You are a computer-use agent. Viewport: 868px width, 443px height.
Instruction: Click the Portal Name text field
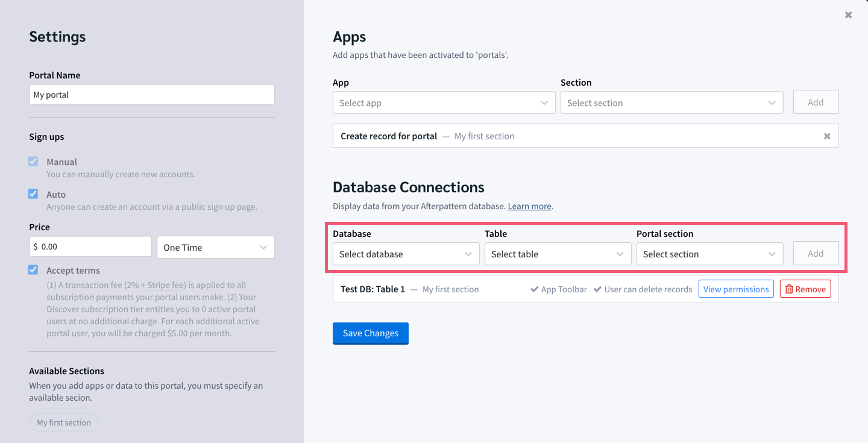pos(152,95)
